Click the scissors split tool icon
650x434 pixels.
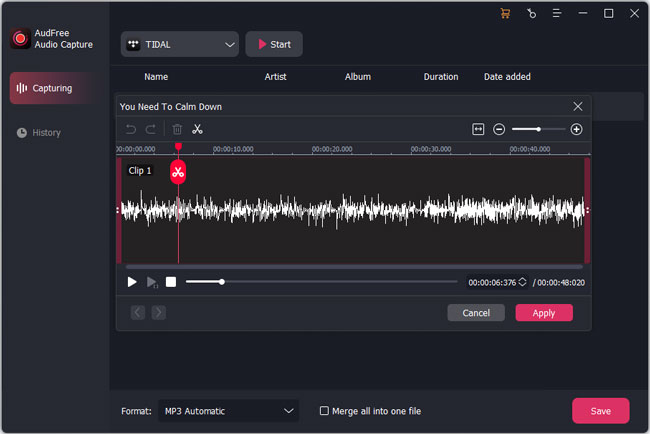pyautogui.click(x=197, y=129)
